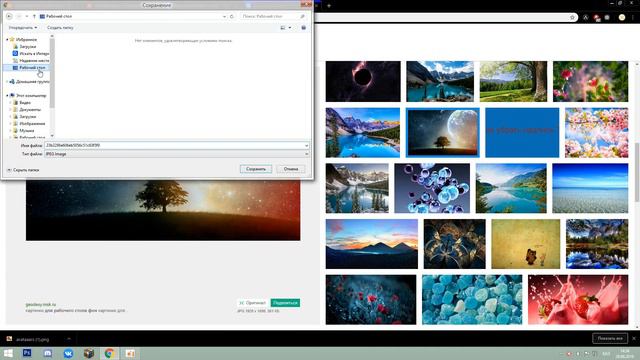Screen dimensions: 640x360
Task: Select Загрузки under Избранное
Action: pyautogui.click(x=28, y=47)
